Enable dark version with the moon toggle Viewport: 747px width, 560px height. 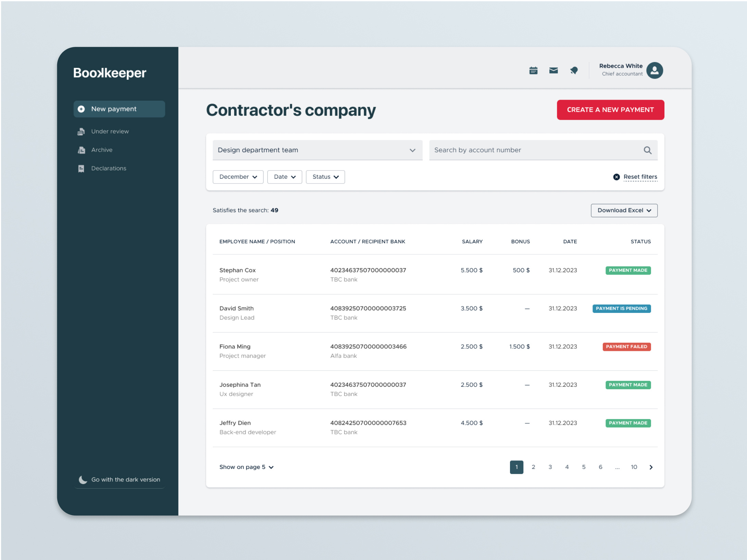click(83, 479)
